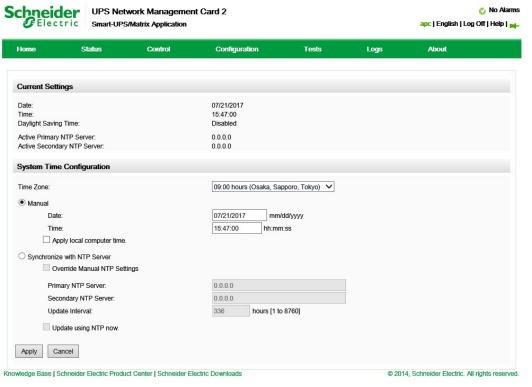Click the No Alarms status text
The width and height of the screenshot is (532, 387).
pyautogui.click(x=504, y=10)
